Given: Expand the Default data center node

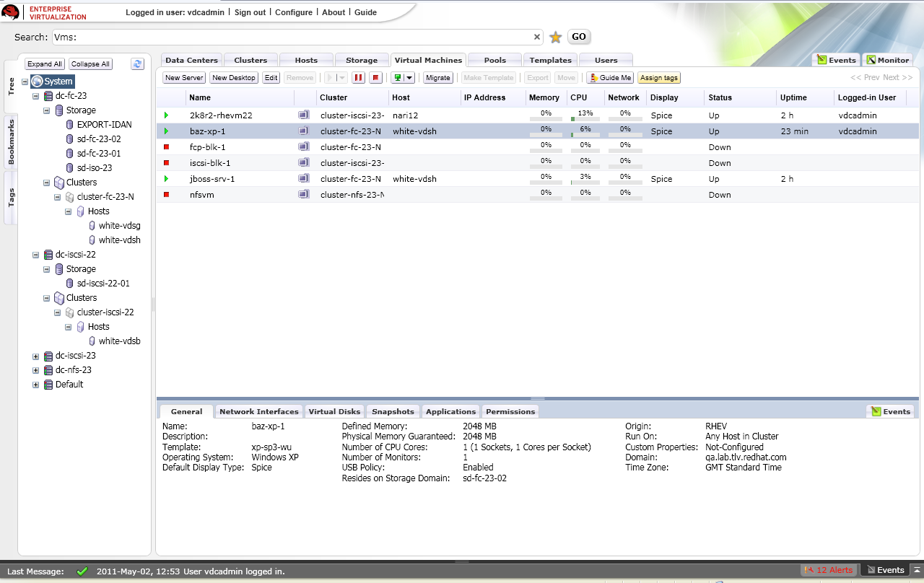Looking at the screenshot, I should click(36, 385).
